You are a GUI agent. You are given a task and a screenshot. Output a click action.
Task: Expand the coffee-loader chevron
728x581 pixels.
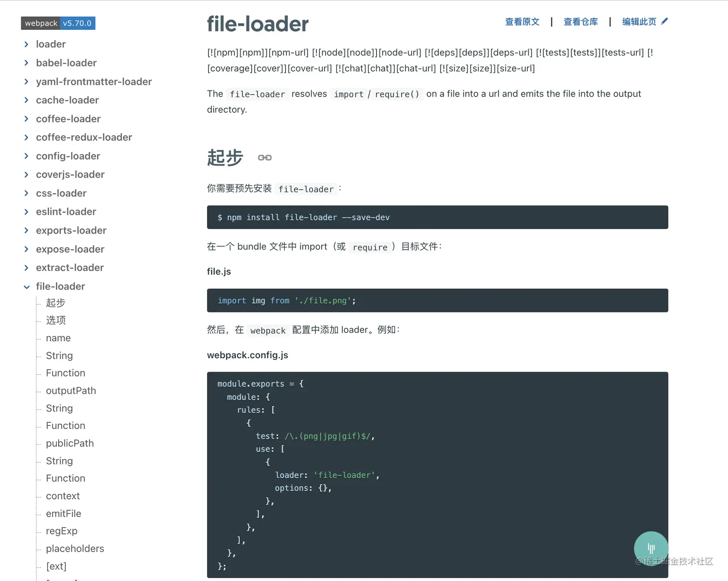(x=26, y=119)
